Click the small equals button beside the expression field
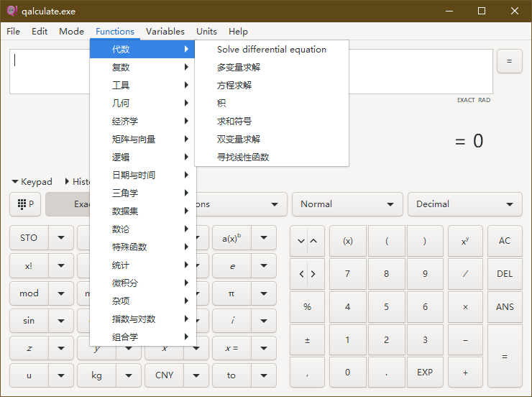Image resolution: width=532 pixels, height=397 pixels. (x=509, y=61)
